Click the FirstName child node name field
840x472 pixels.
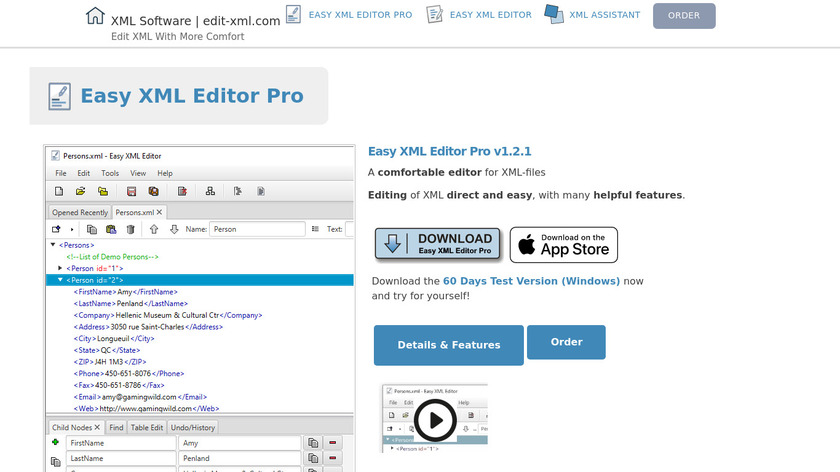121,443
